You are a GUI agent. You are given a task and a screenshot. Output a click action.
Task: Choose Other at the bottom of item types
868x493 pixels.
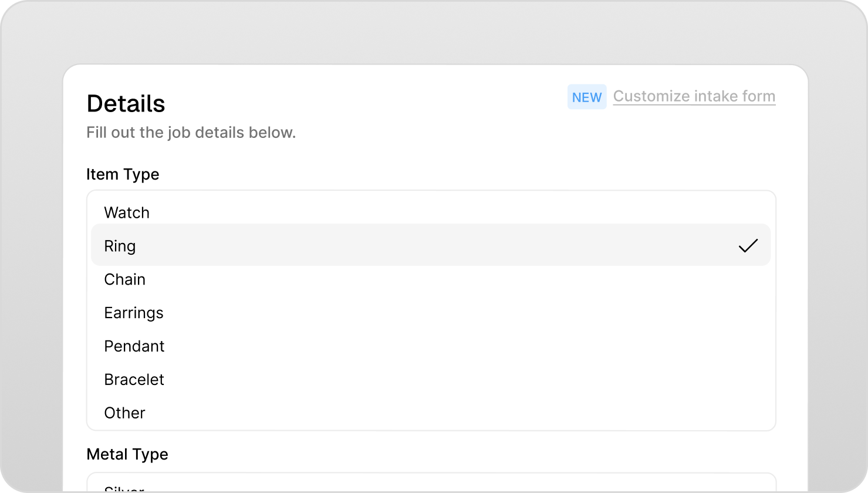point(124,413)
